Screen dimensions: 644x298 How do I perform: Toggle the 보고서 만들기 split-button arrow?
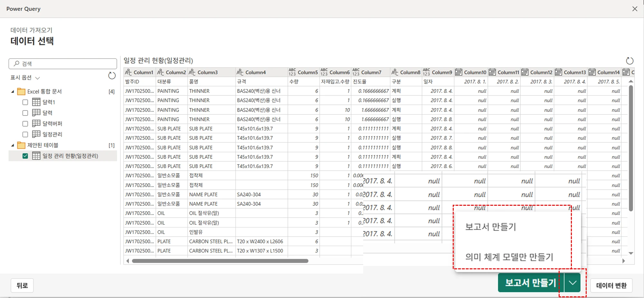[x=572, y=283]
